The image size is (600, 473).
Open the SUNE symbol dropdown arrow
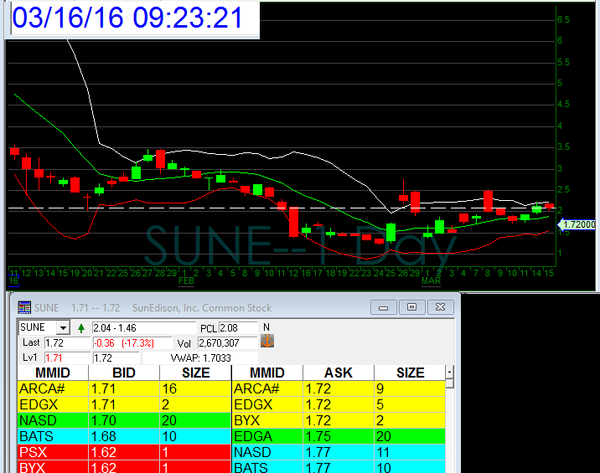[63, 328]
